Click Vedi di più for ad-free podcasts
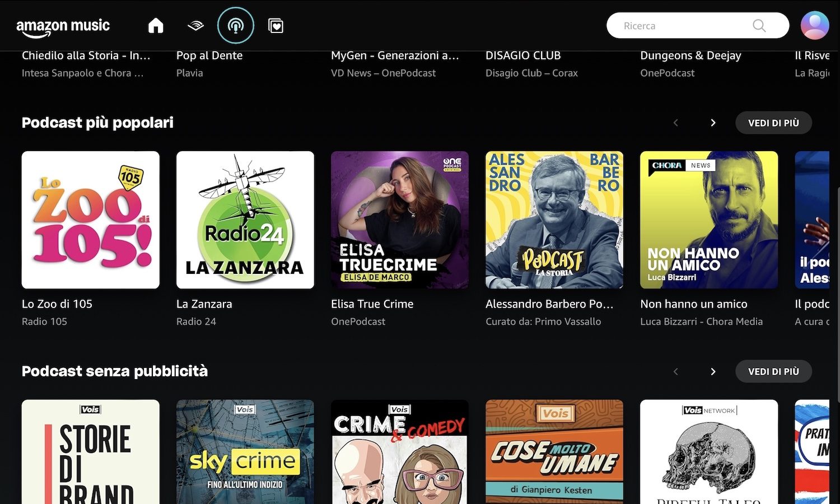 click(x=773, y=371)
